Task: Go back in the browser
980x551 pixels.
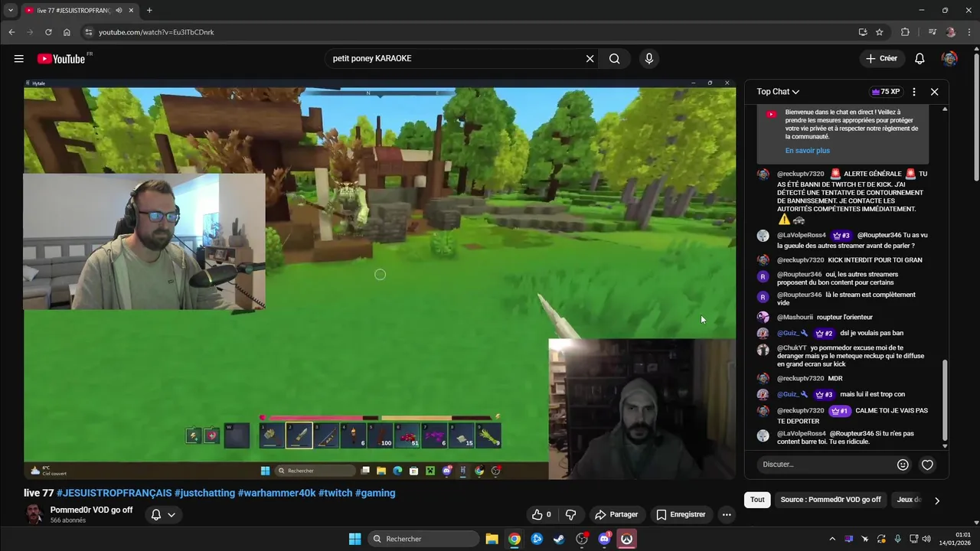Action: coord(11,32)
